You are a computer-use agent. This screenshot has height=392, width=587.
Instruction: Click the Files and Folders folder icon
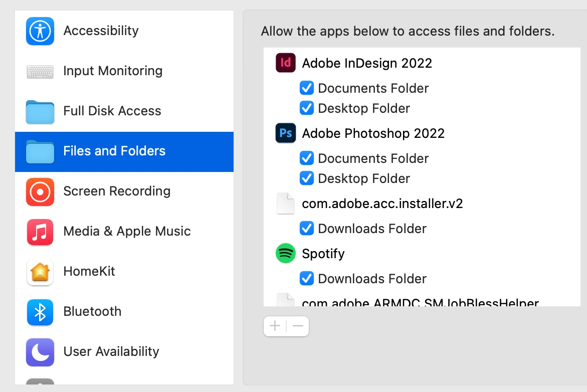pos(40,151)
